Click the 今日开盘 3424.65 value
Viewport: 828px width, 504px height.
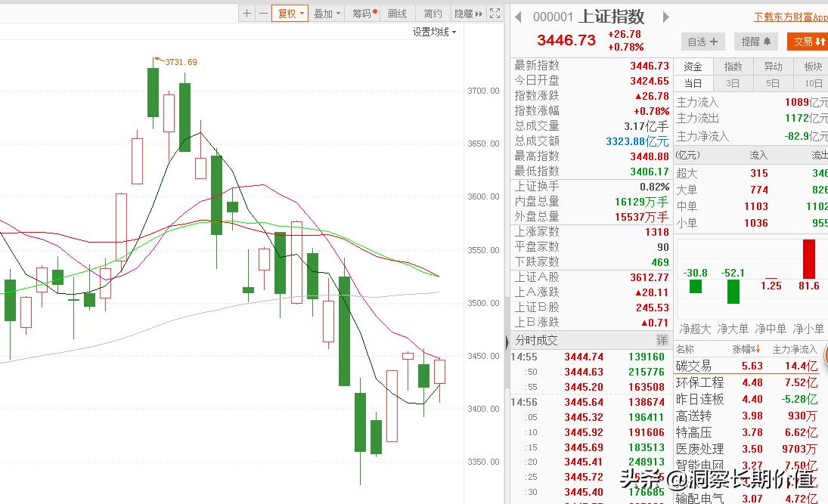pyautogui.click(x=649, y=82)
